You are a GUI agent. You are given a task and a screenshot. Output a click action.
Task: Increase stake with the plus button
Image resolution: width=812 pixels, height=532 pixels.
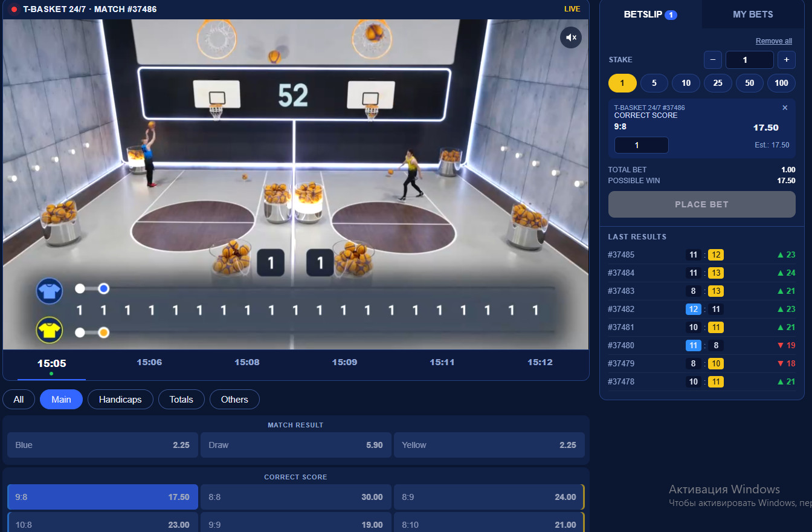786,60
